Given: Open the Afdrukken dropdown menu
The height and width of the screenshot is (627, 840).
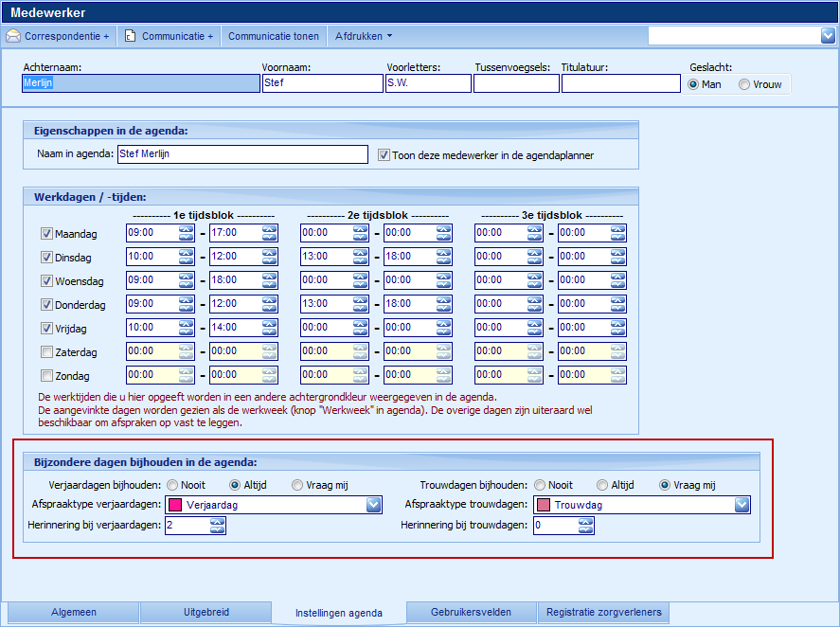Looking at the screenshot, I should [x=364, y=36].
